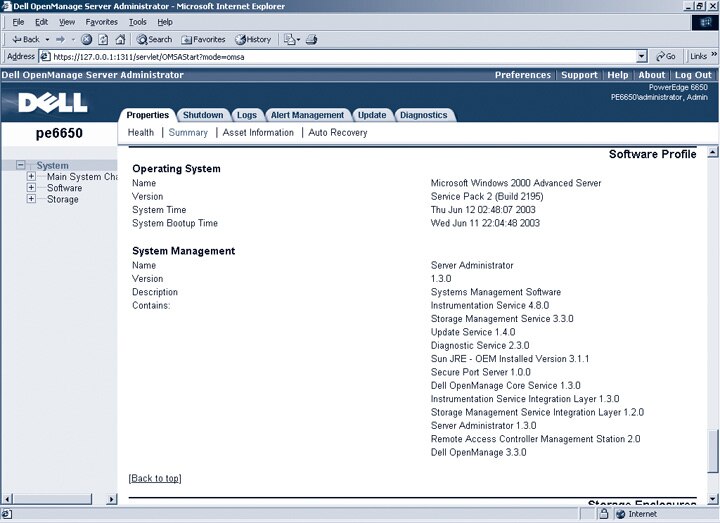The width and height of the screenshot is (720, 523).
Task: Open the Forward button history dropdown
Action: coord(73,40)
